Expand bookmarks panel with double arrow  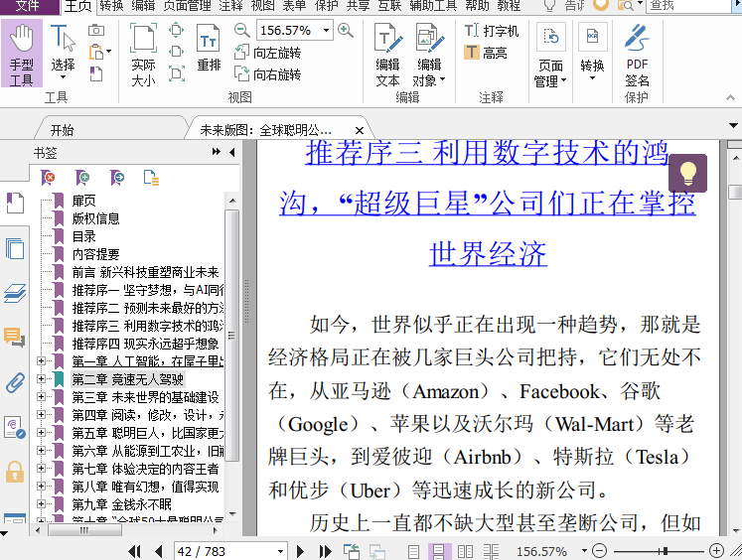[x=217, y=152]
